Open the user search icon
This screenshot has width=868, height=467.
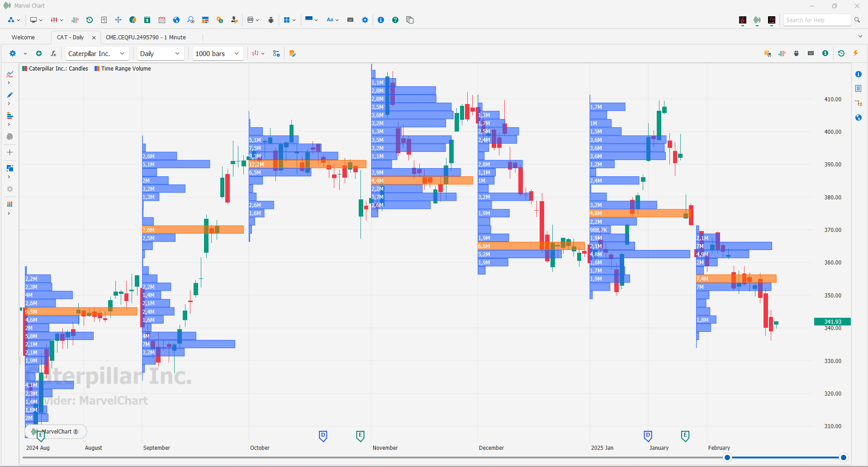click(191, 20)
